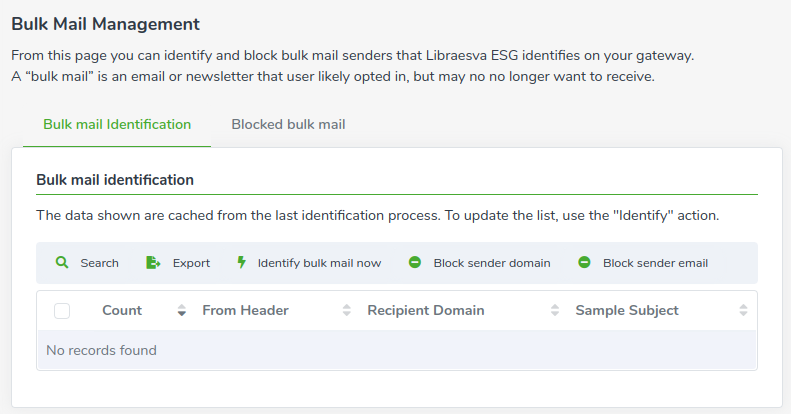791x414 pixels.
Task: Click the Search button label
Action: coord(99,263)
